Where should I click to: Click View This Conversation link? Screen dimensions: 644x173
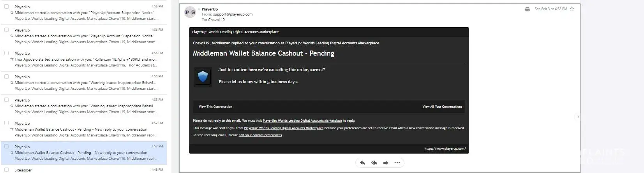215,107
